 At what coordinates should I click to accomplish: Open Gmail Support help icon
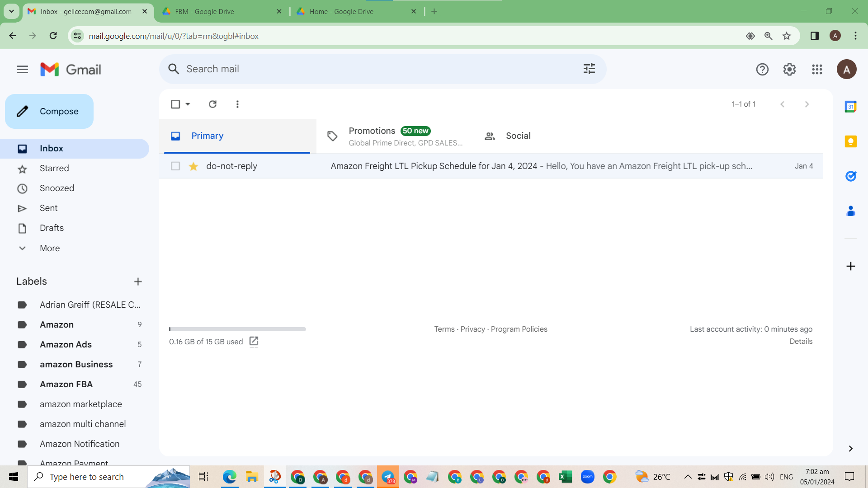pos(762,69)
